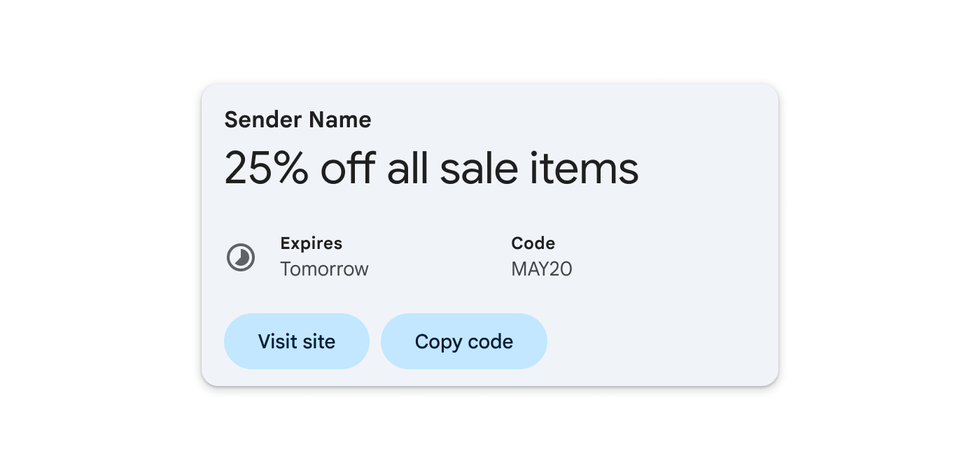Screen dimensions: 980x470
Task: Click the 25% off all sale items headline
Action: [x=431, y=169]
